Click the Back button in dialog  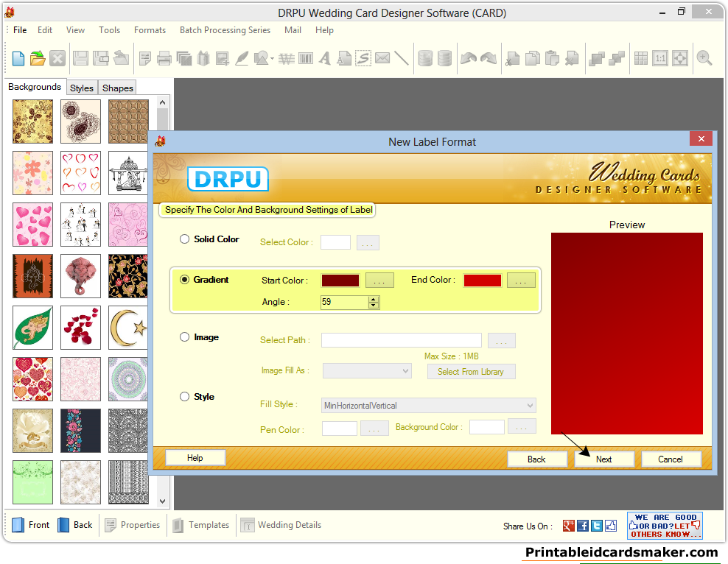536,459
